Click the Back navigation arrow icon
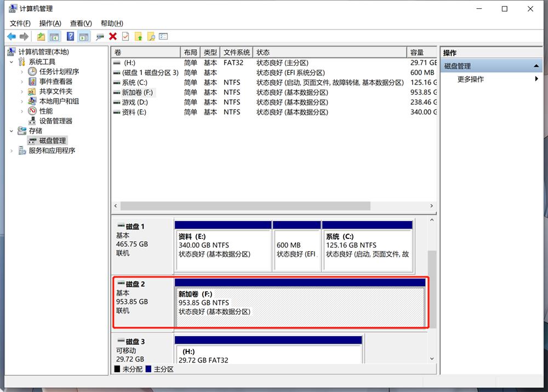Image resolution: width=548 pixels, height=392 pixels. click(x=11, y=36)
